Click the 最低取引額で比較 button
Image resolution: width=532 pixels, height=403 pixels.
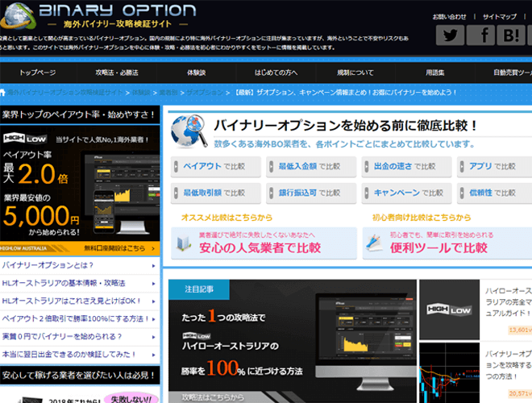pyautogui.click(x=216, y=193)
